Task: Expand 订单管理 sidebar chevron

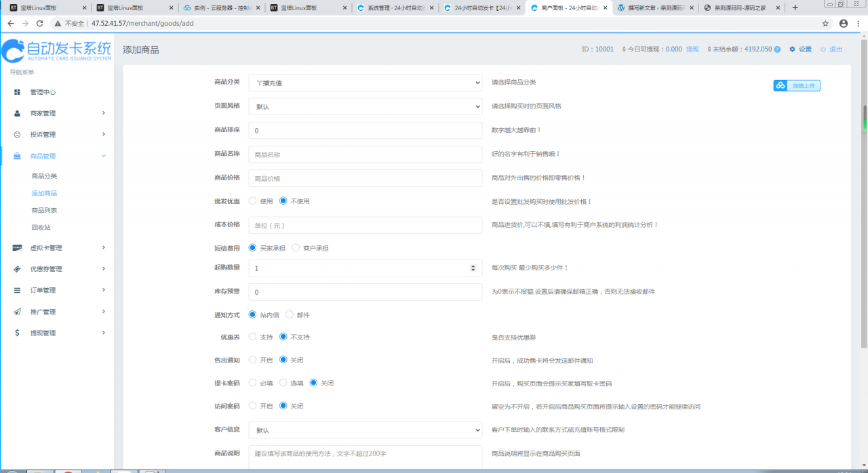Action: tap(104, 290)
